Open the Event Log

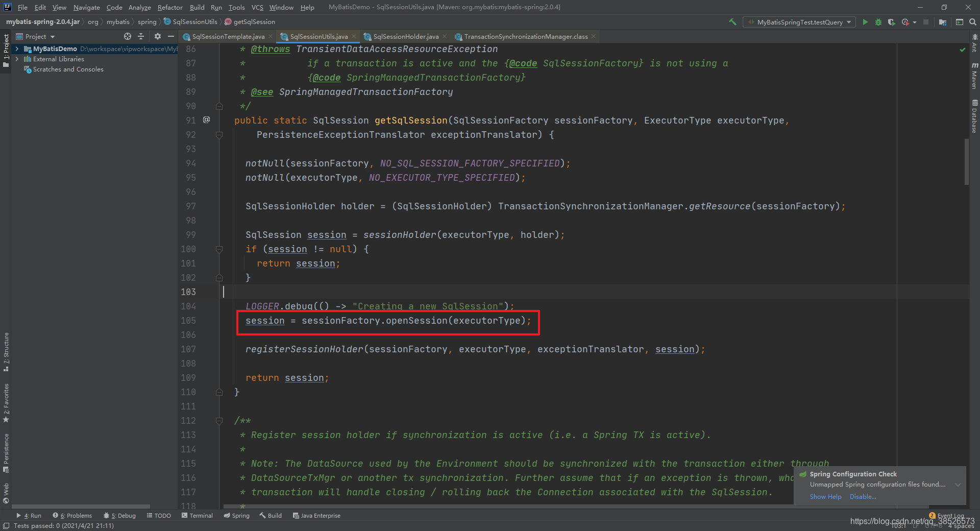click(x=947, y=516)
